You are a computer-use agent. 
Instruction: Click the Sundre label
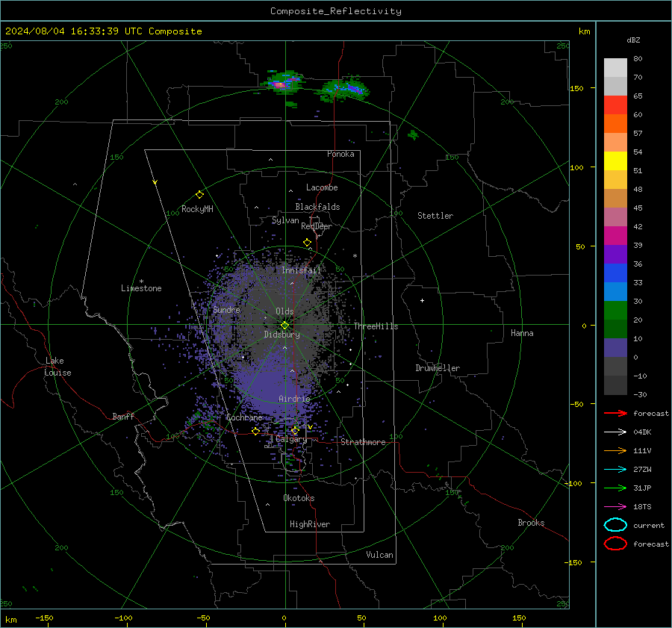tap(226, 309)
